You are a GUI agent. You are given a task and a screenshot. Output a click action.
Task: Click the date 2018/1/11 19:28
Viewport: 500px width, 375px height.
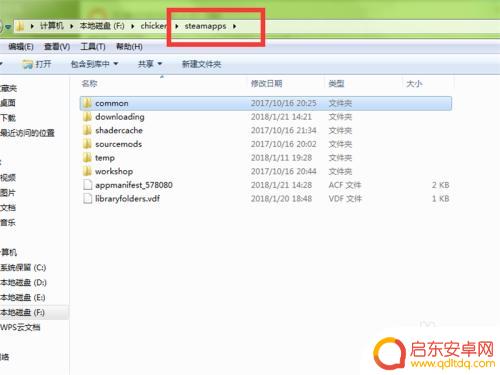coord(281,158)
